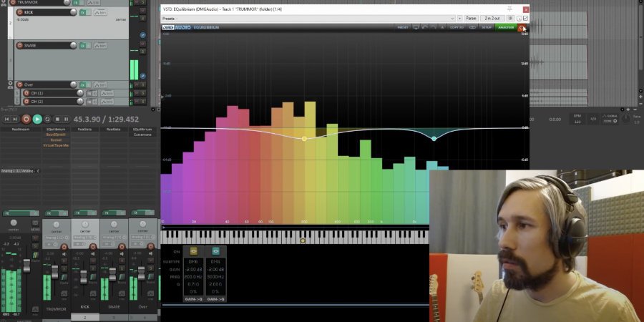
Task: Move the master mixer volume fader
Action: (26, 266)
